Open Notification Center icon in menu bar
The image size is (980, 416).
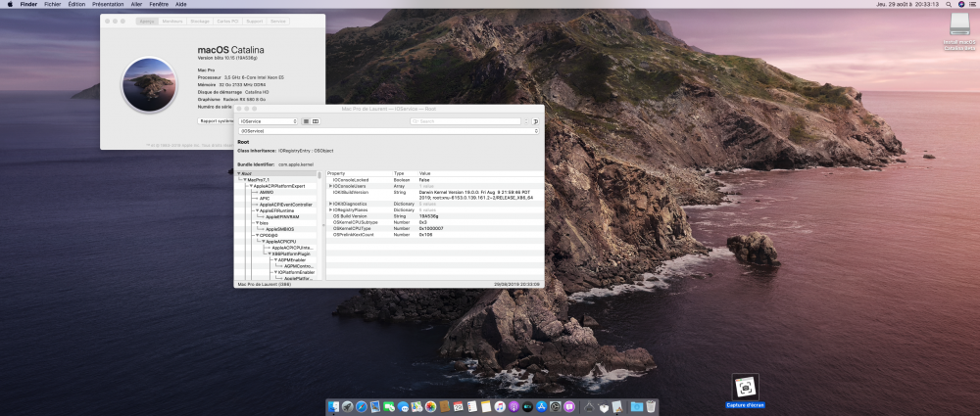pos(973,4)
